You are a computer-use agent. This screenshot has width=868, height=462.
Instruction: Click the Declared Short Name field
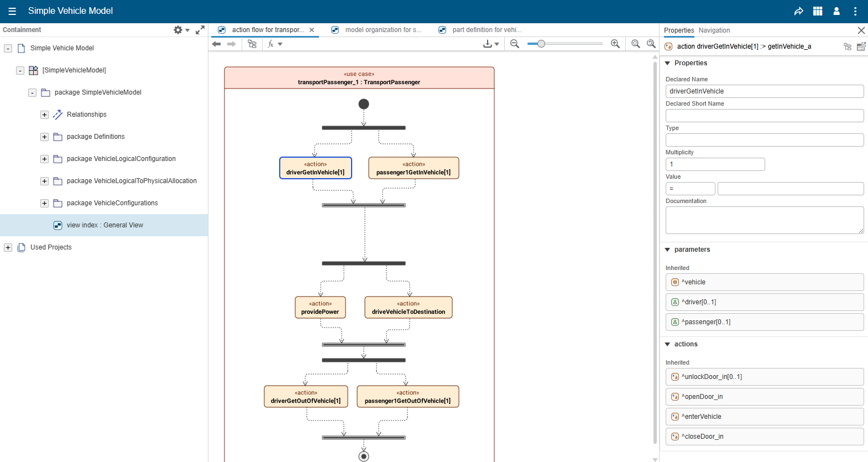click(x=764, y=116)
